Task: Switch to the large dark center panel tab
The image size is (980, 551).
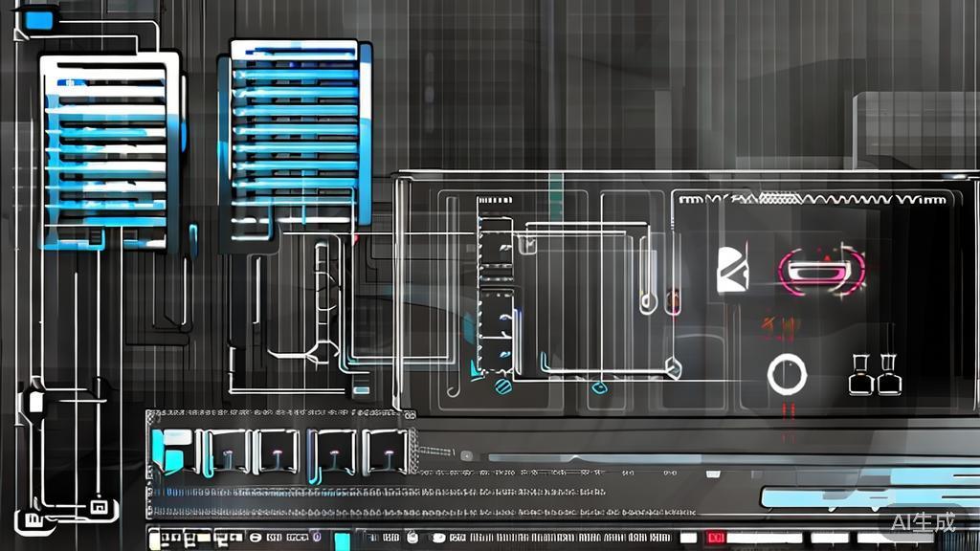Action: click(670, 287)
